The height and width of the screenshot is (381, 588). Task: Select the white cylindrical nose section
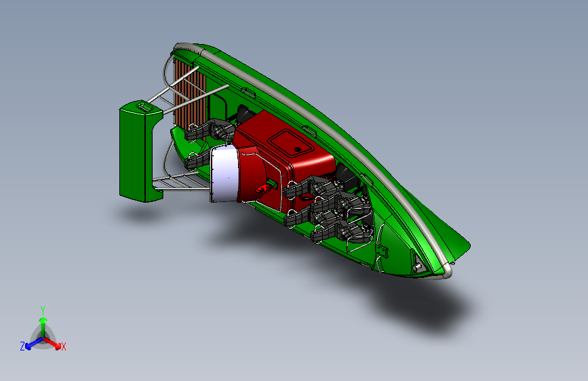pos(224,174)
